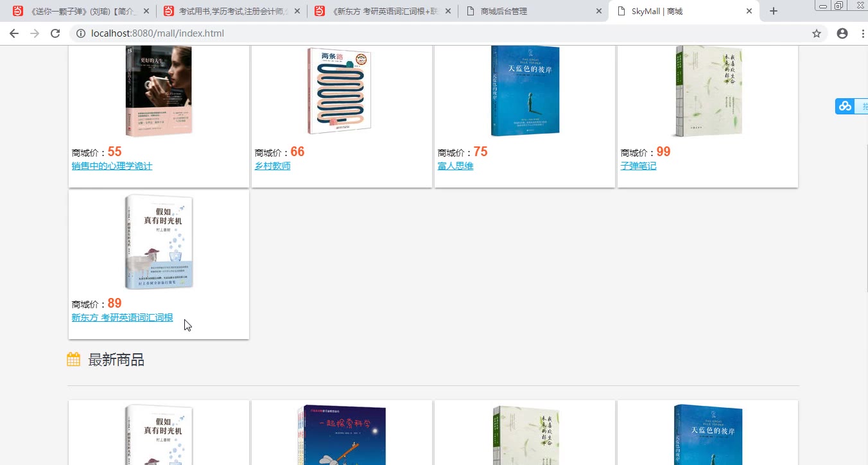This screenshot has height=465, width=868.
Task: Select the SkyMall | 商城 tab
Action: point(683,11)
